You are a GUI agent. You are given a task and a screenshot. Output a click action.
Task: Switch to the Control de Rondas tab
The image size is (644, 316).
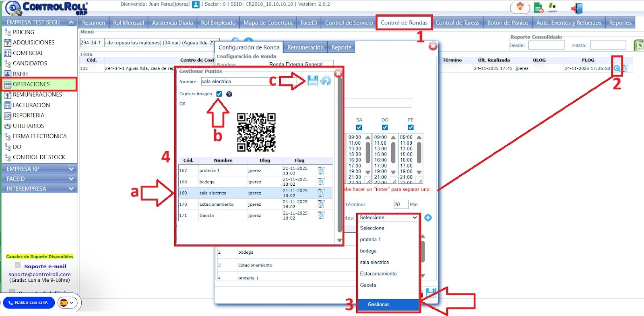404,23
